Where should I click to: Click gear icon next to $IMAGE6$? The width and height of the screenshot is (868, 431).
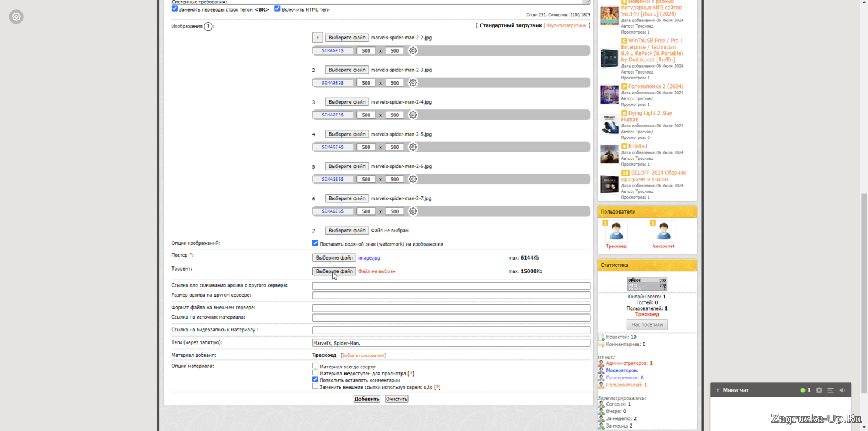click(x=413, y=211)
